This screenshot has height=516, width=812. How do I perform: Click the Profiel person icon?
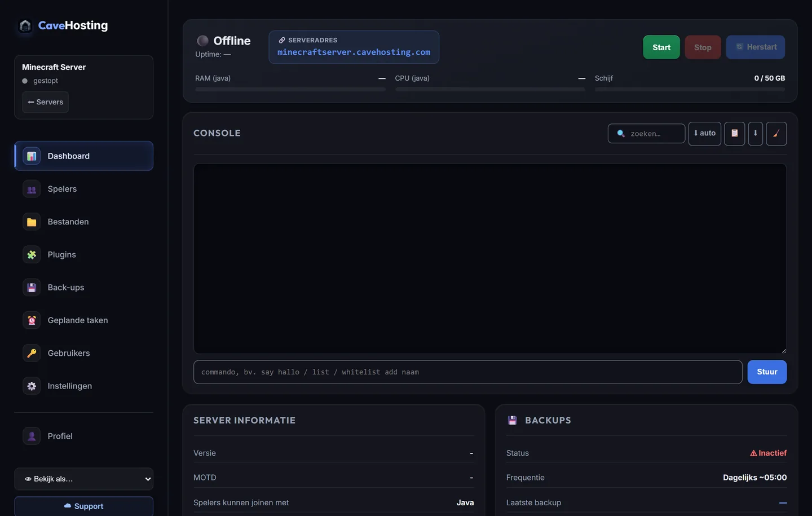(32, 436)
